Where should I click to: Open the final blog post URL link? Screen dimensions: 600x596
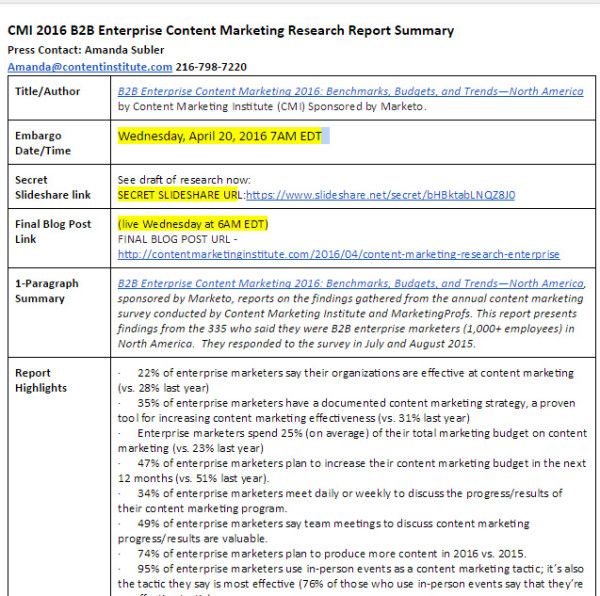tap(339, 254)
